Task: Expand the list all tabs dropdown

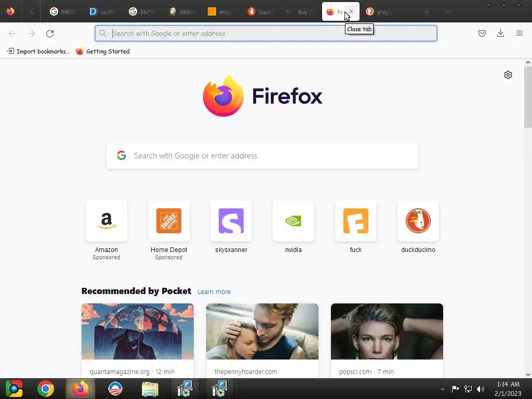Action: click(x=448, y=11)
